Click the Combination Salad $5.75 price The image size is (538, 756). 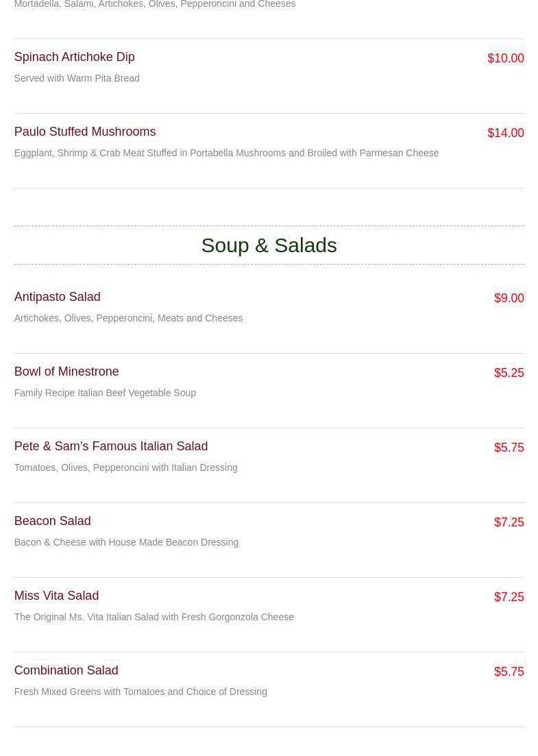(509, 672)
